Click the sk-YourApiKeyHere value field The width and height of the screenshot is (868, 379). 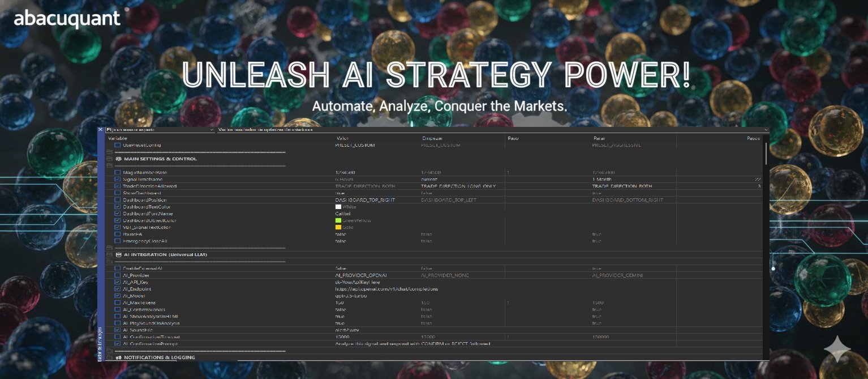coord(358,282)
